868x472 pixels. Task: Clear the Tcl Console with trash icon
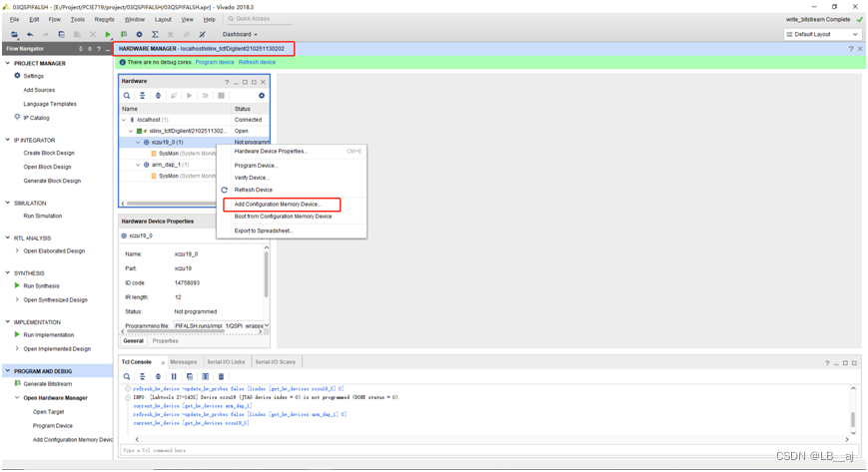221,377
